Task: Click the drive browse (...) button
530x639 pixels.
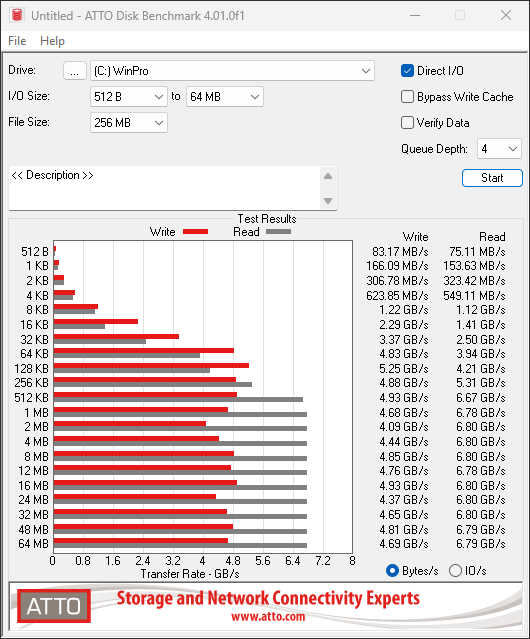Action: pyautogui.click(x=75, y=71)
